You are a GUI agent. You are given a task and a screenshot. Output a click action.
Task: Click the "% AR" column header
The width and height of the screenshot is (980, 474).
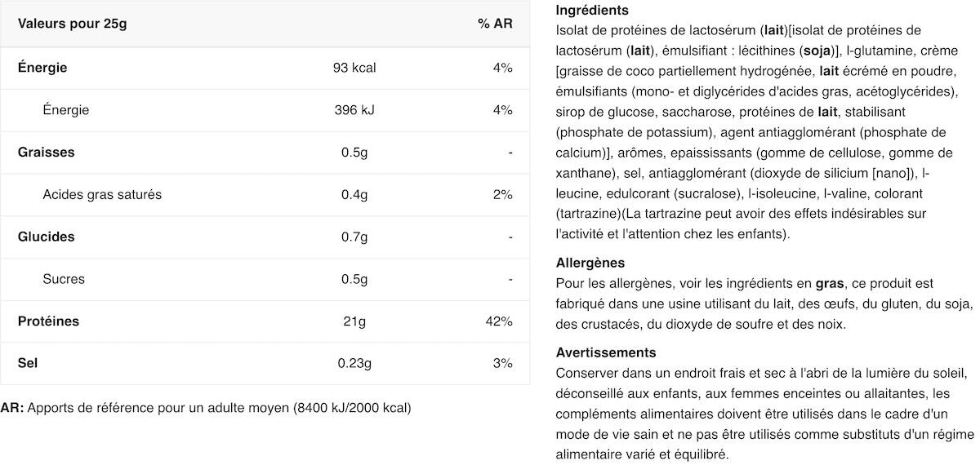coord(495,24)
